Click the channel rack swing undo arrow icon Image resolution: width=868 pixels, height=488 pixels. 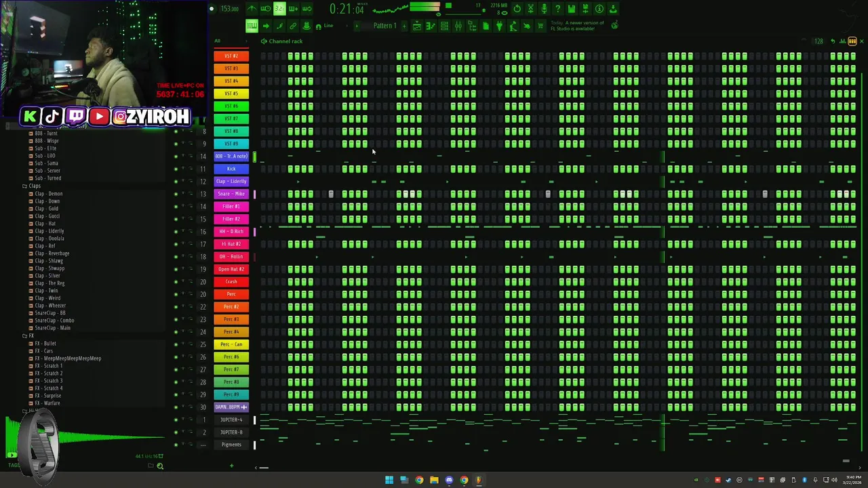pos(833,41)
